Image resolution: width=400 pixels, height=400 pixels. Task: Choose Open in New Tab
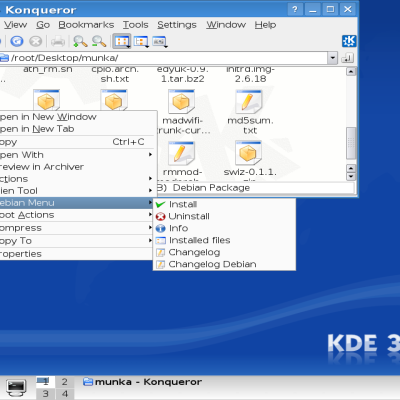(x=78, y=129)
